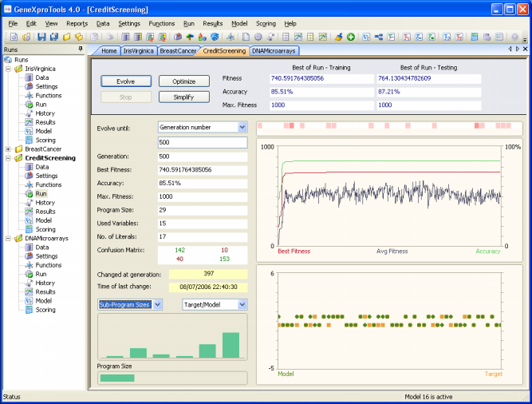Click the Save All double-floppy icon
Viewport: 532px width, 404px height.
(x=54, y=37)
